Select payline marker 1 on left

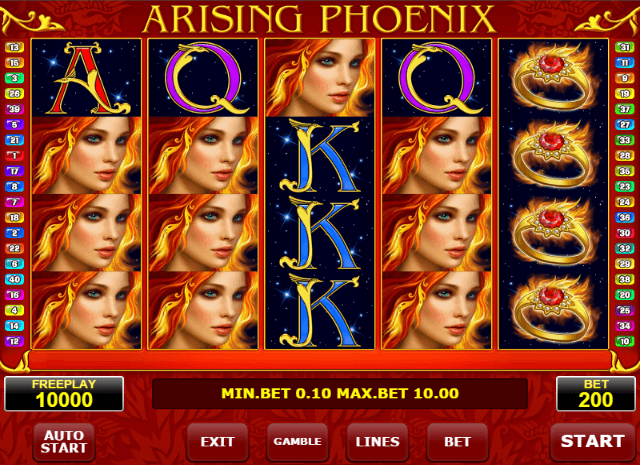tap(14, 156)
